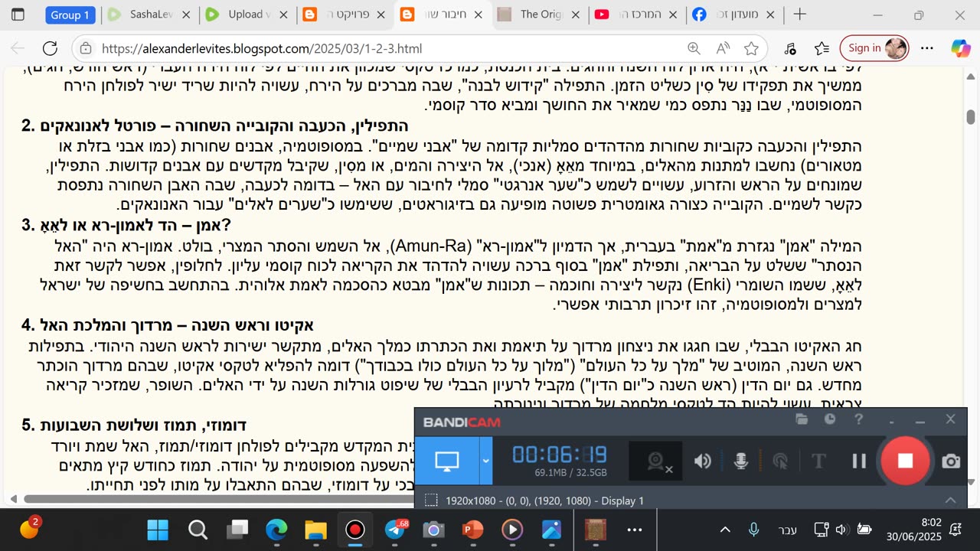The height and width of the screenshot is (551, 980).
Task: Click the Bandicam capture area selection icon
Action: click(x=431, y=500)
